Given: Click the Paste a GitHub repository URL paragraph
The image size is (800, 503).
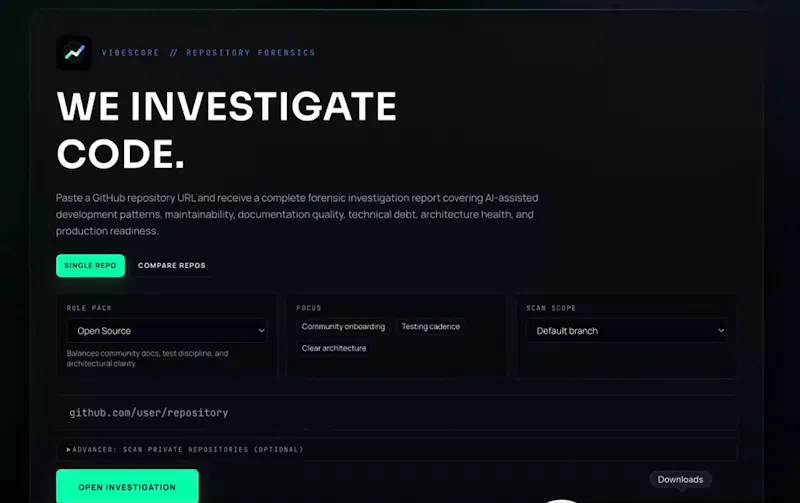Looking at the screenshot, I should tap(297, 214).
